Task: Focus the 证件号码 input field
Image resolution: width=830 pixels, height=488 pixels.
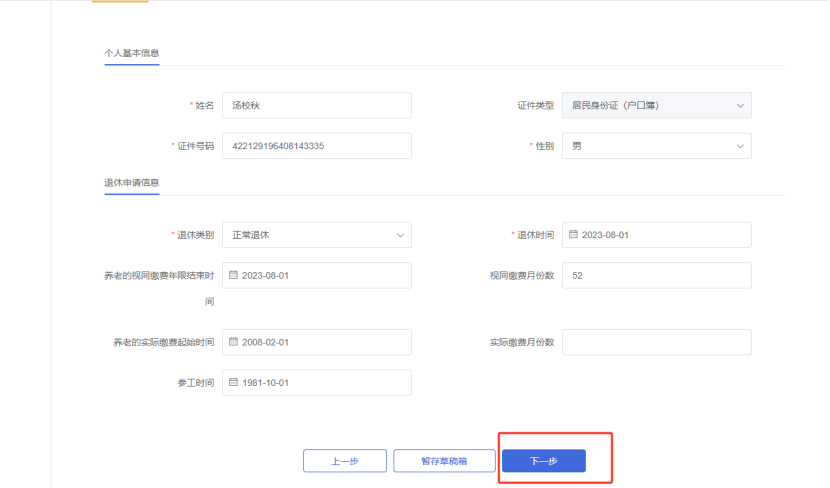Action: pyautogui.click(x=317, y=146)
